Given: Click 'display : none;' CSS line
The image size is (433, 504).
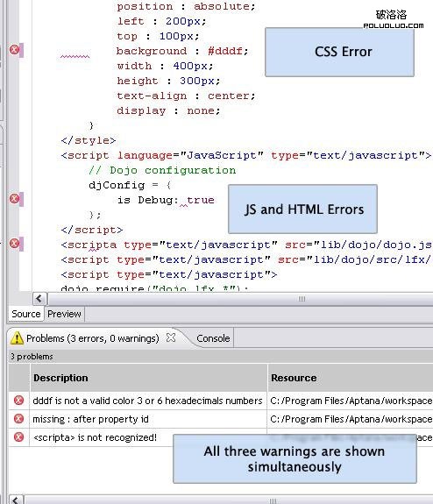Looking at the screenshot, I should pyautogui.click(x=169, y=110).
